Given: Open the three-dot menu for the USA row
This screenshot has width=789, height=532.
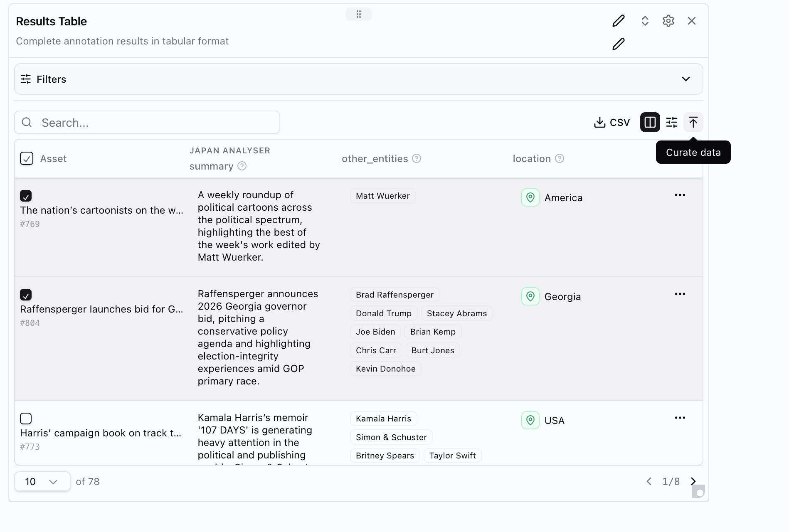Looking at the screenshot, I should 680,418.
